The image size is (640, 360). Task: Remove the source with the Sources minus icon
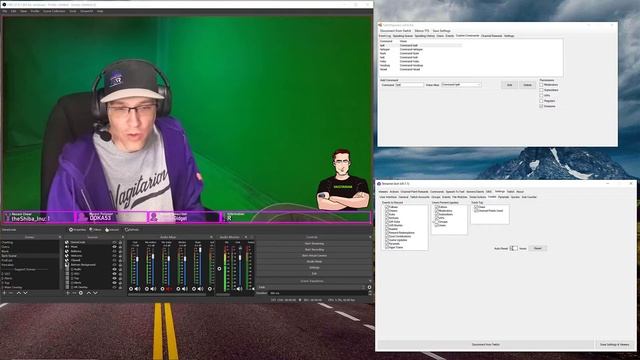coord(74,293)
